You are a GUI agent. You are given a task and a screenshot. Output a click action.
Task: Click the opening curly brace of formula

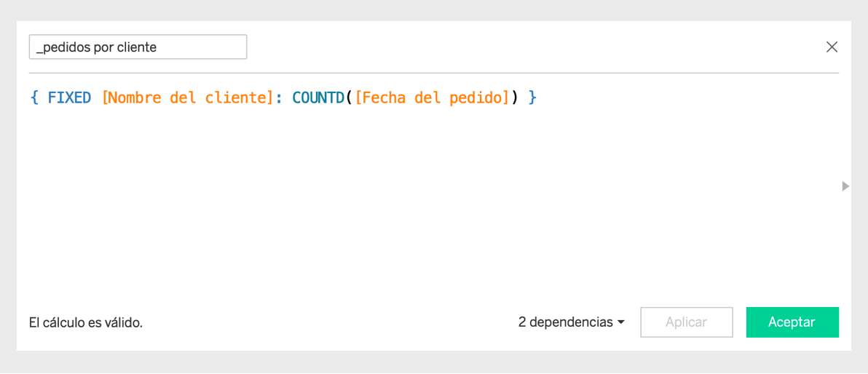click(x=34, y=98)
